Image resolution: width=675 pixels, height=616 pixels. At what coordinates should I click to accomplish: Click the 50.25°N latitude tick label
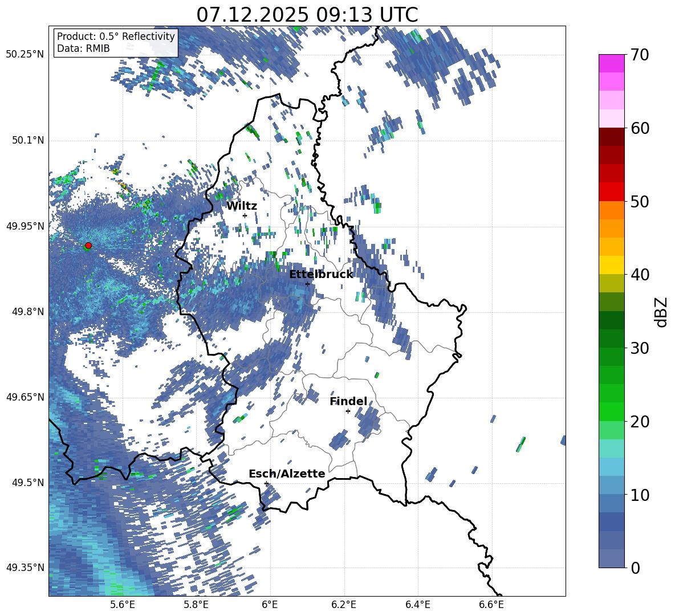pyautogui.click(x=25, y=55)
